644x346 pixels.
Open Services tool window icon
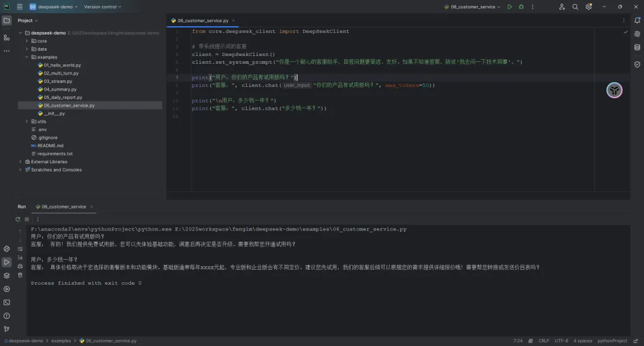click(x=7, y=289)
